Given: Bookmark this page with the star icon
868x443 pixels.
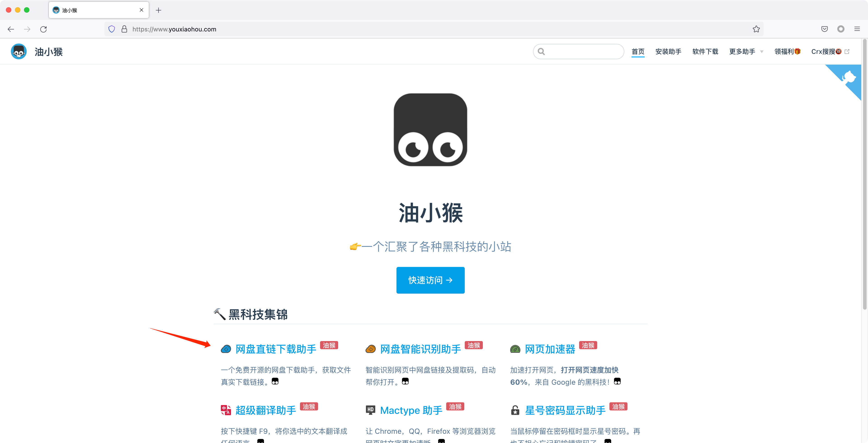Looking at the screenshot, I should pos(756,29).
